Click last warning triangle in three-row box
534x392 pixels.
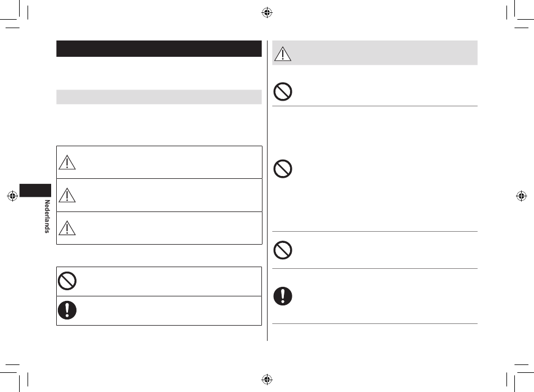tap(67, 228)
